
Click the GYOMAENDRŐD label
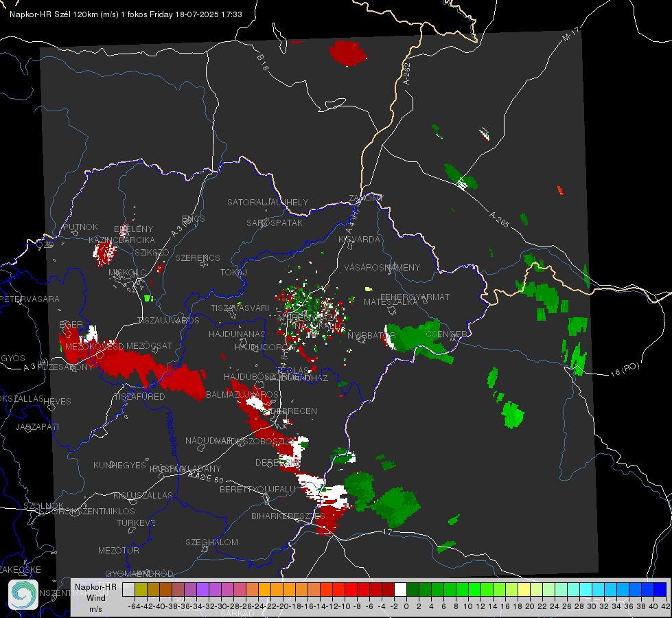click(139, 573)
